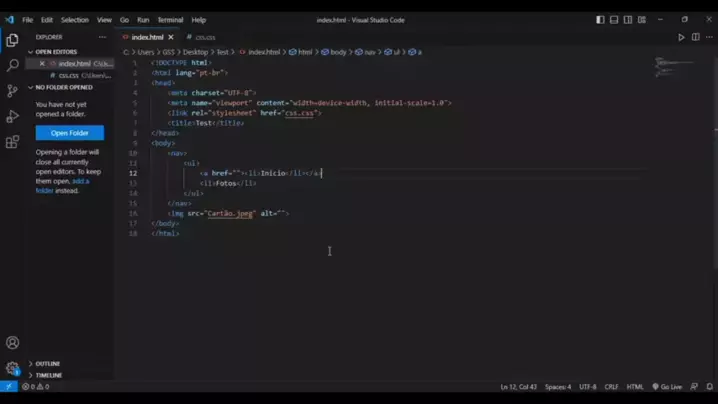This screenshot has width=718, height=404.
Task: Close the index.html tab
Action: point(171,37)
